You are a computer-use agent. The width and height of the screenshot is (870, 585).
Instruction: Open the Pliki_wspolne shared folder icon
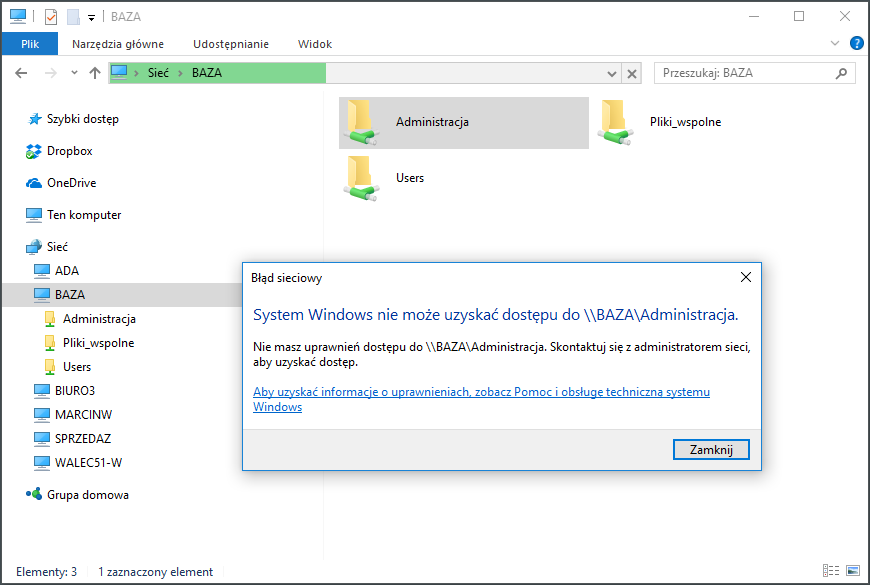coord(614,122)
